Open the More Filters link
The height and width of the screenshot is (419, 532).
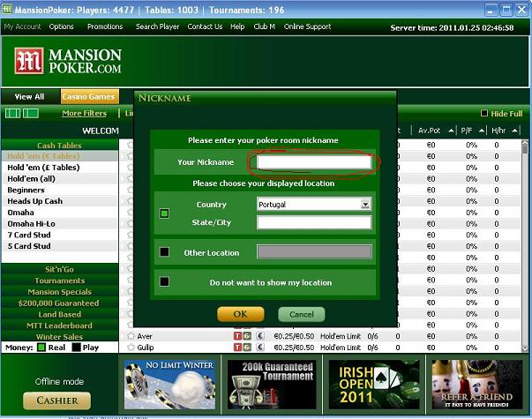[84, 113]
